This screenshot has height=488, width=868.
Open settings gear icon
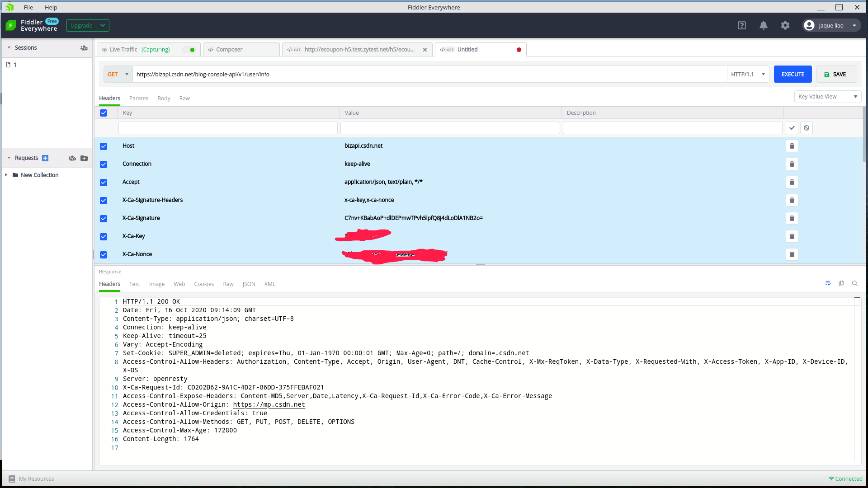(x=785, y=25)
